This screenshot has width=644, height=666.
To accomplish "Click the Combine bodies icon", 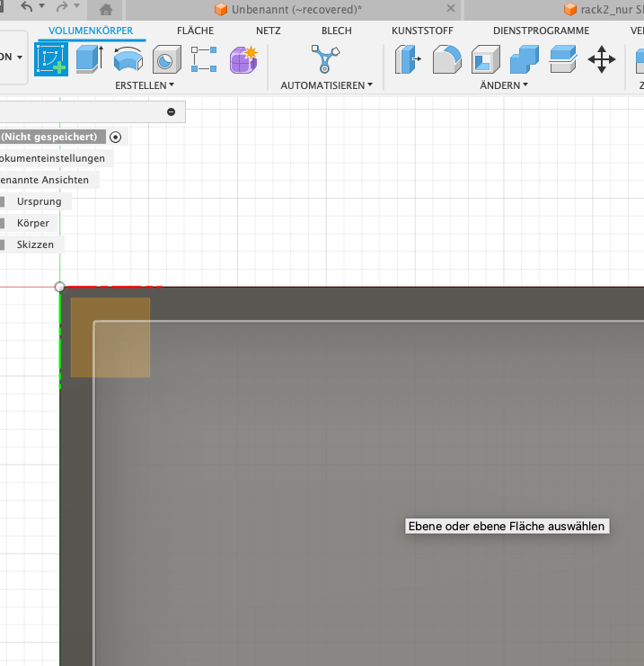I will tap(524, 59).
